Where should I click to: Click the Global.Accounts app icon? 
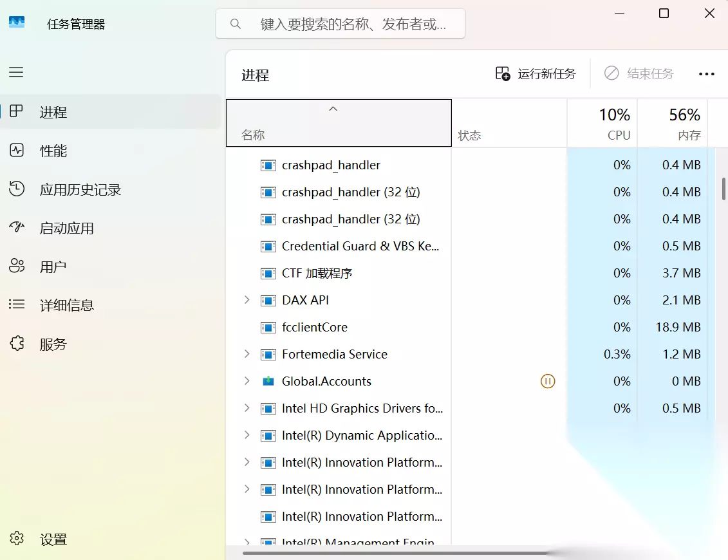point(268,381)
